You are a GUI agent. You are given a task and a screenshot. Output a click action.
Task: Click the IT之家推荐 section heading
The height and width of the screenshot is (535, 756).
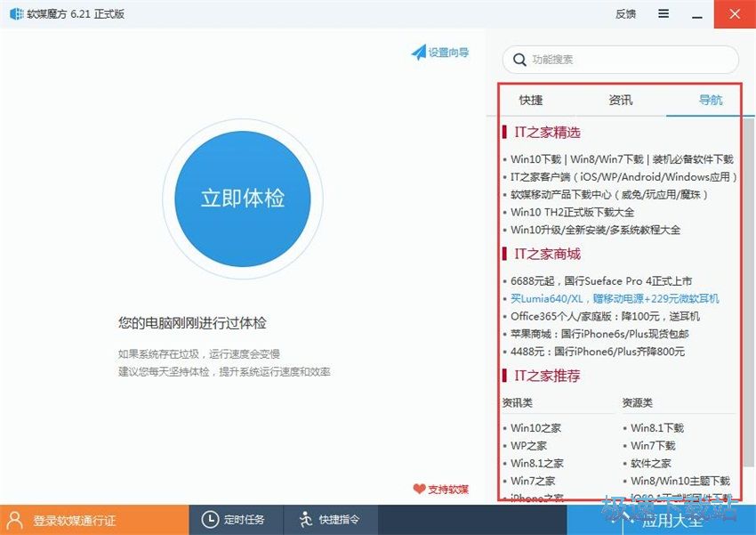[x=547, y=376]
